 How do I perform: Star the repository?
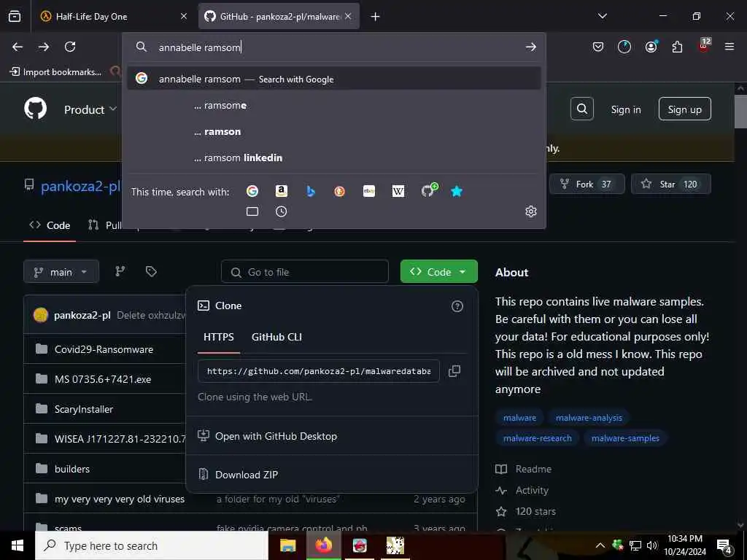671,184
